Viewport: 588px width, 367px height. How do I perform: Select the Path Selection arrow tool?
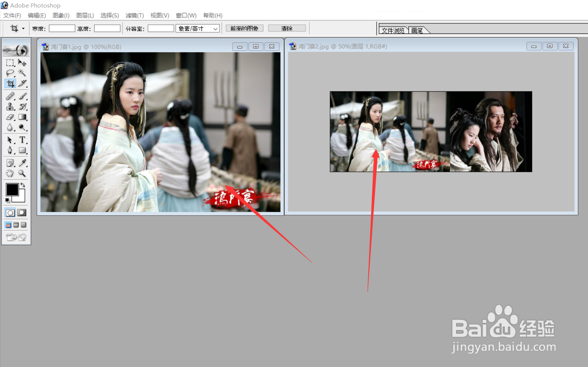click(10, 140)
